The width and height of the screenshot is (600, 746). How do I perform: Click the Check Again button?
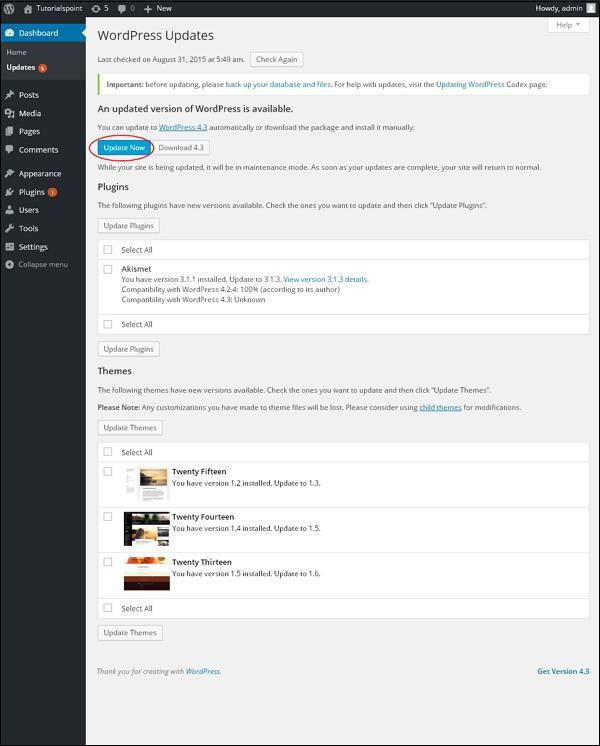click(x=276, y=59)
